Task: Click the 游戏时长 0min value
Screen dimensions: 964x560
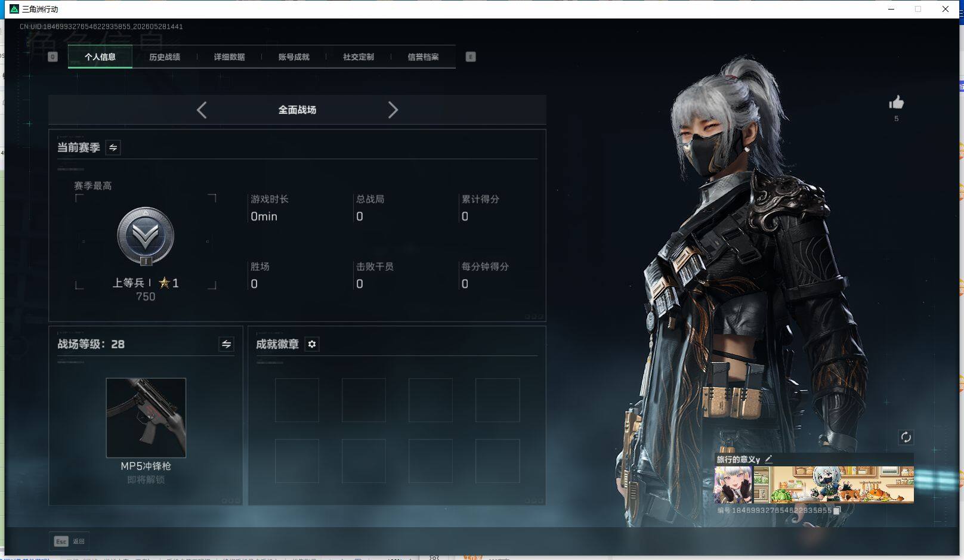Action: (x=264, y=216)
